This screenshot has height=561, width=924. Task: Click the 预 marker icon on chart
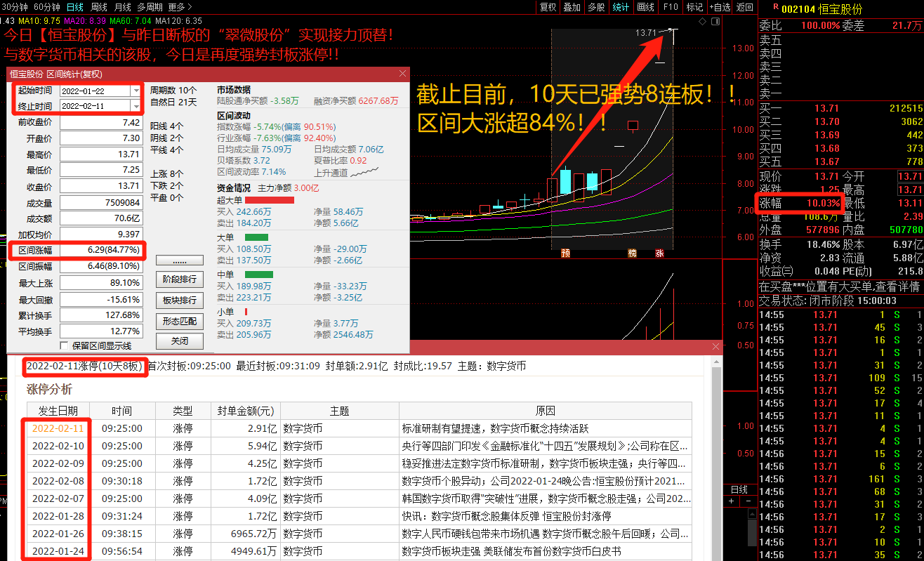point(565,253)
